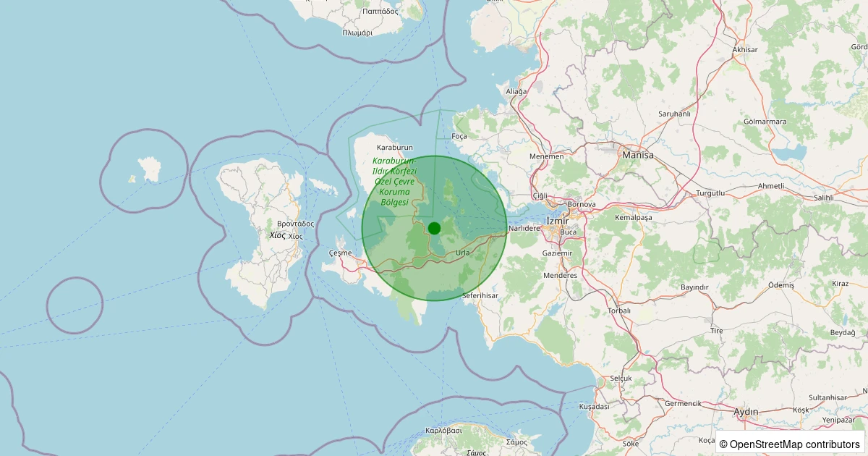Viewport: 868px width, 456px height.
Task: Click the green Karaburun-Ildır Körfezi protected area label
Action: click(394, 181)
